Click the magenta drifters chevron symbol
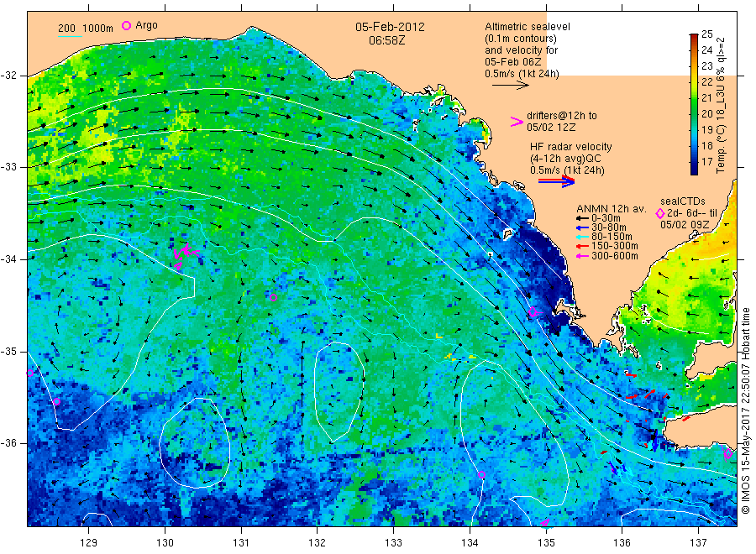The image size is (756, 554). point(517,122)
